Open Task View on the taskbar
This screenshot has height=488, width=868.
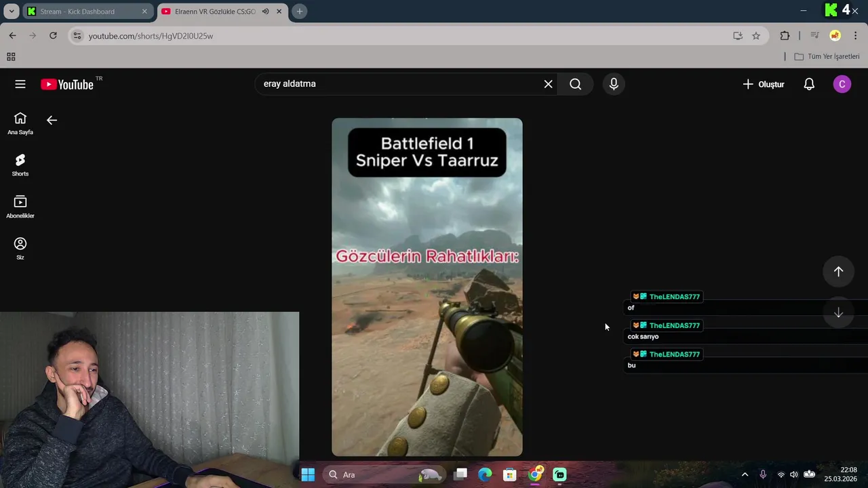coord(460,474)
